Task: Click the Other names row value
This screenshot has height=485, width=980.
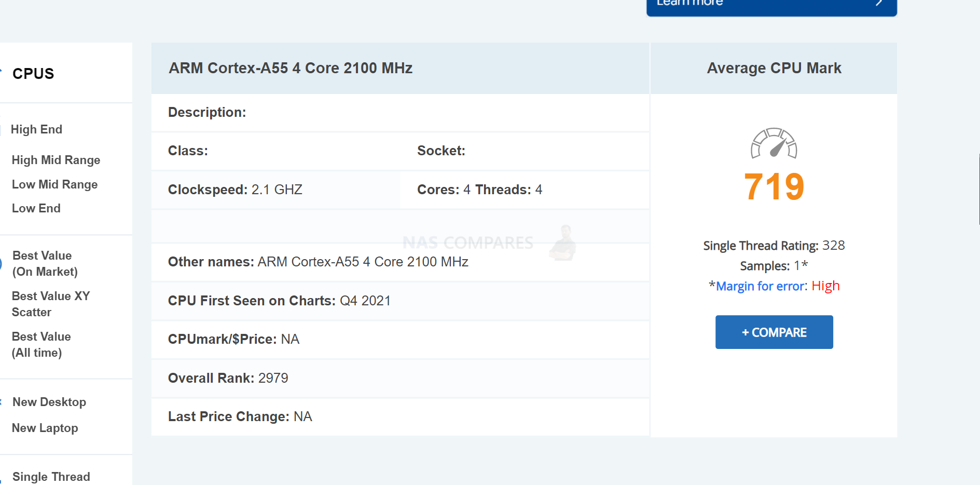Action: click(363, 262)
